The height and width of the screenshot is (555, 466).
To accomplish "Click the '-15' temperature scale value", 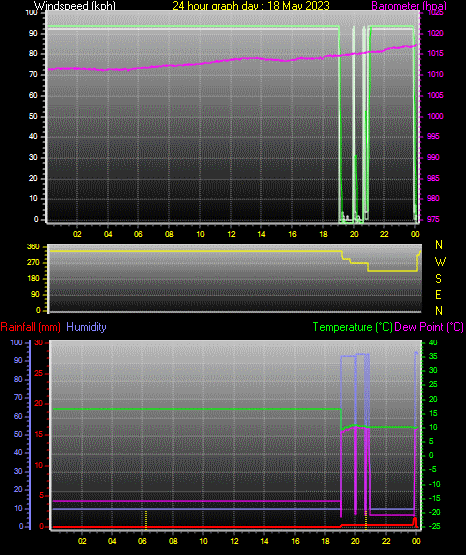I will [435, 498].
